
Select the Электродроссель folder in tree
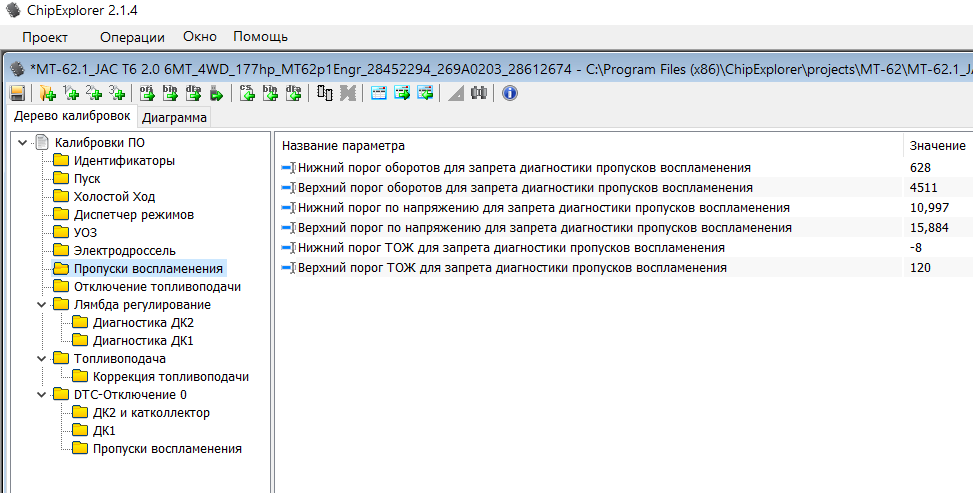pos(124,250)
